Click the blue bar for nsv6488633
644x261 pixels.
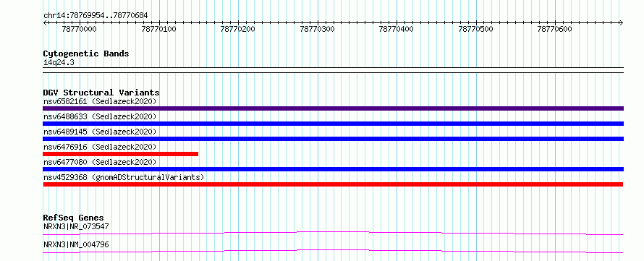(333, 124)
